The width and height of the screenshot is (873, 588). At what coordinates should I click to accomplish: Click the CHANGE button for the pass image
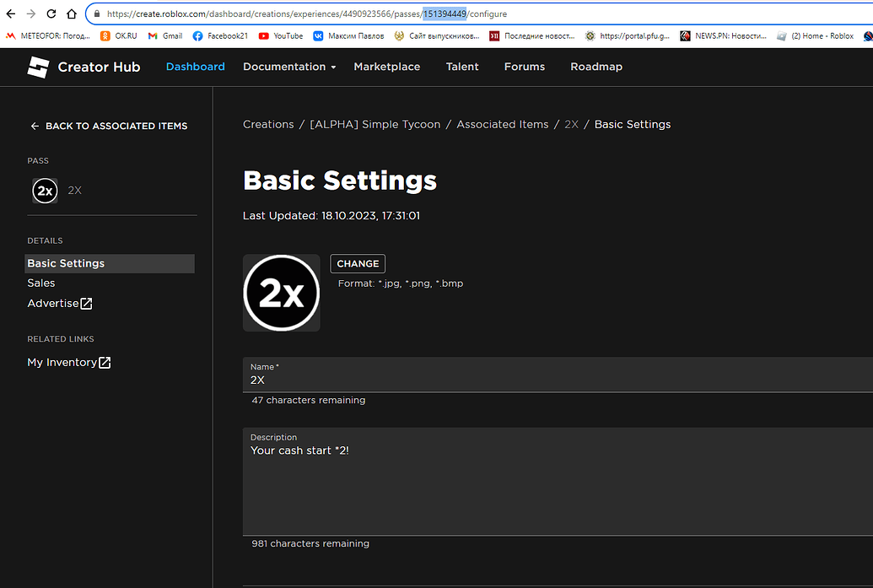[357, 263]
